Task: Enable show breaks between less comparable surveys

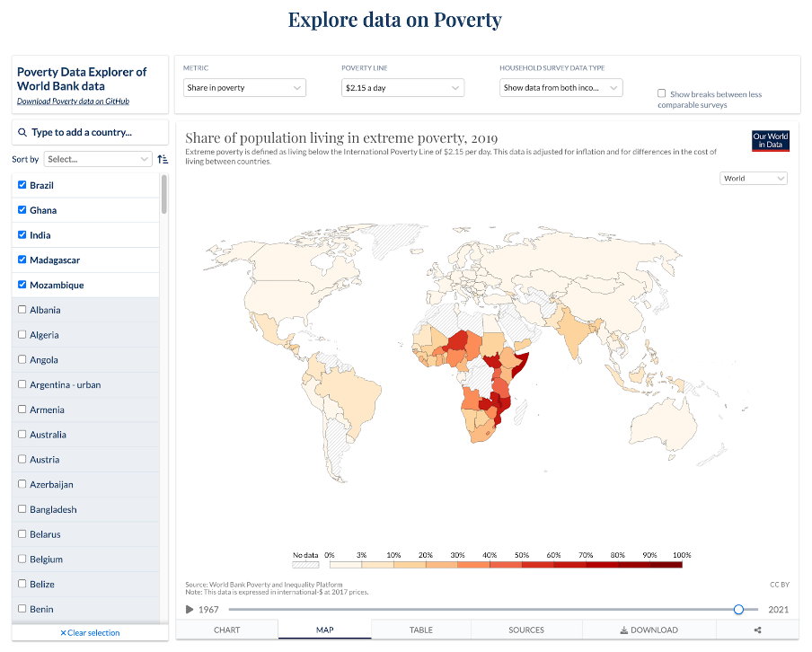Action: tap(662, 93)
